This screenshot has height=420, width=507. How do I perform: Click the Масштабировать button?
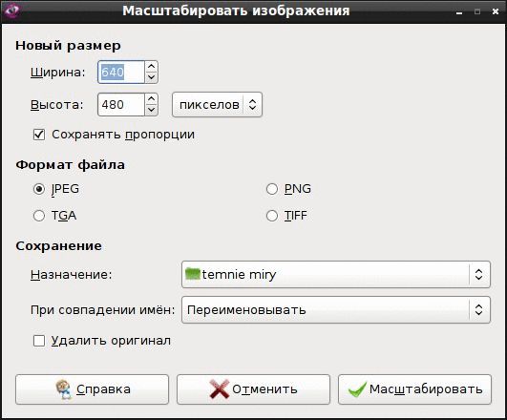414,389
